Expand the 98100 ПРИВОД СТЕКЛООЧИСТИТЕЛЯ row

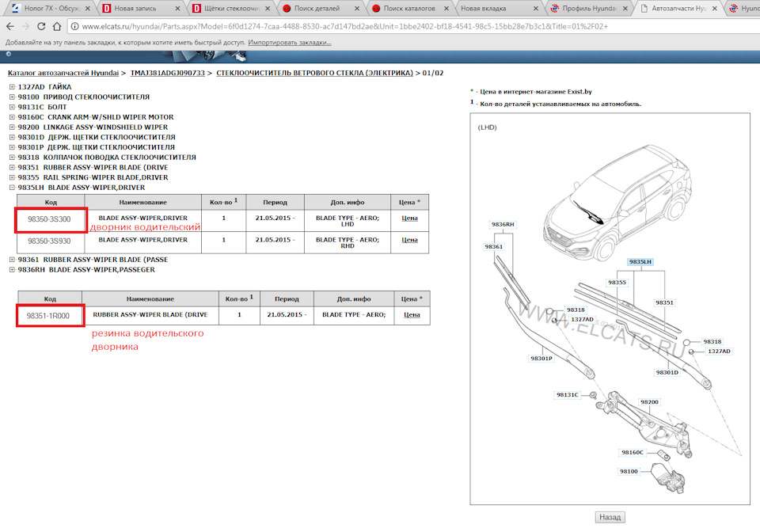(x=12, y=97)
